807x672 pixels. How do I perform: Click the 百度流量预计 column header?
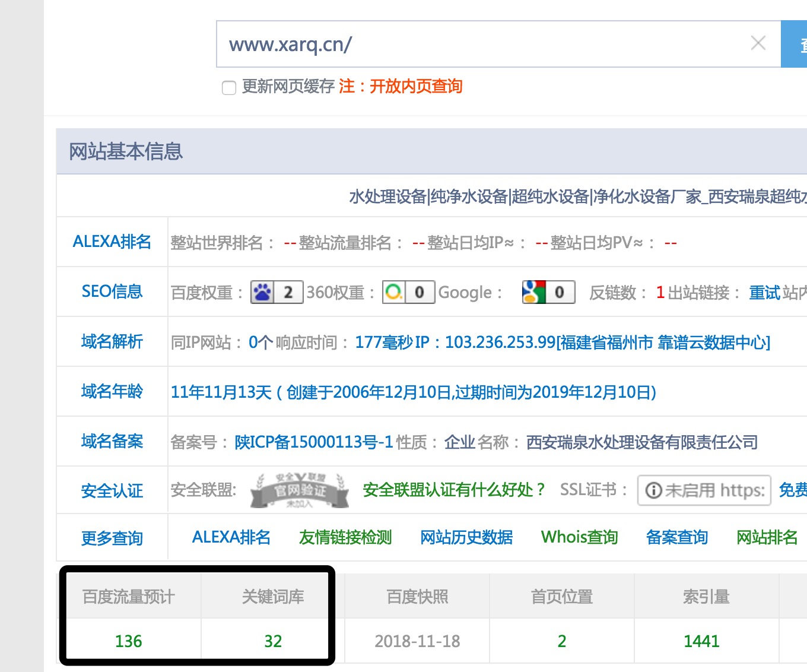[129, 597]
